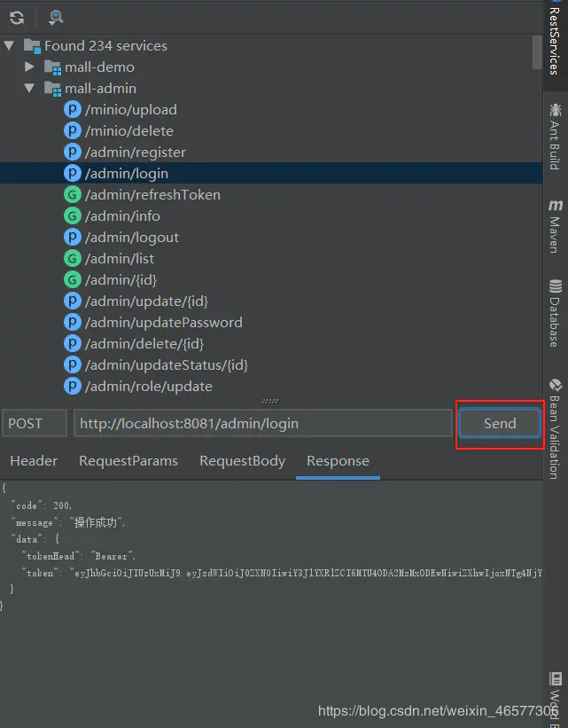
Task: Open the Database tool window
Action: 555,313
